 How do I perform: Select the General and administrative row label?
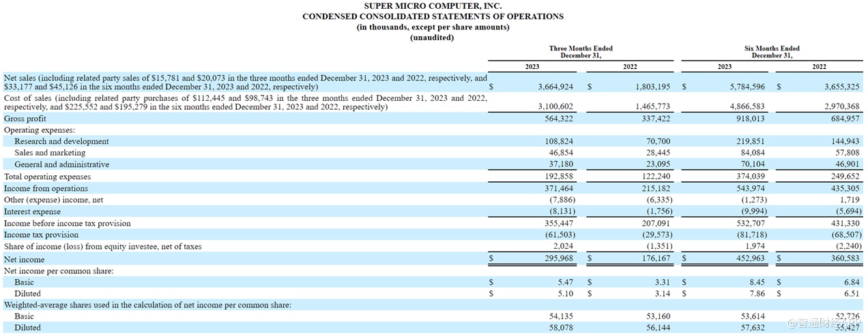pyautogui.click(x=61, y=165)
